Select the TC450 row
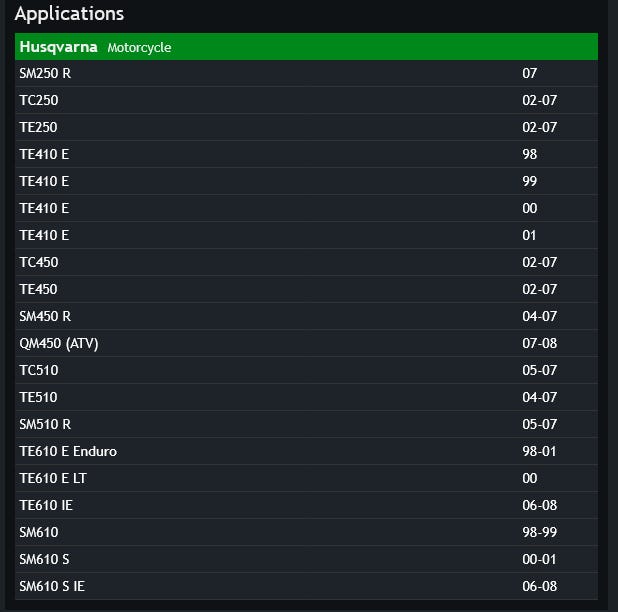This screenshot has height=612, width=618. (x=306, y=262)
